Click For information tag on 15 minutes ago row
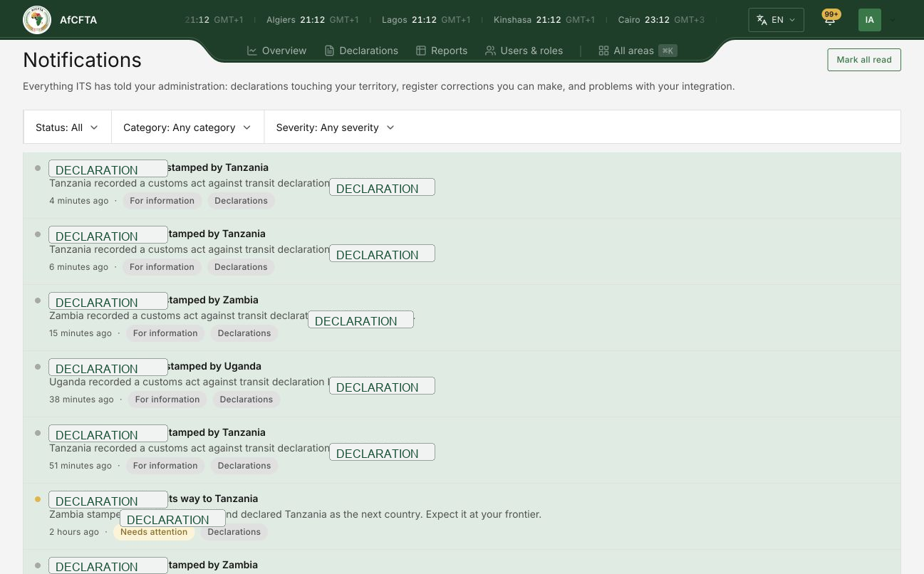The height and width of the screenshot is (574, 924). (165, 333)
